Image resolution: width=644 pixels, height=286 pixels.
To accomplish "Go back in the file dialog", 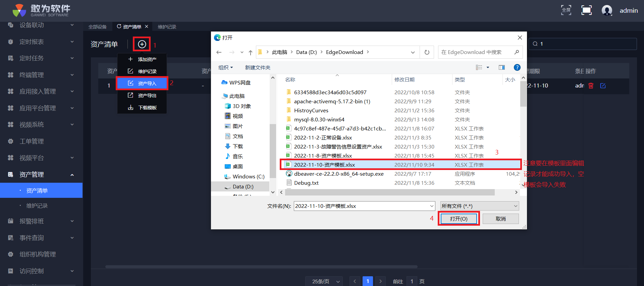I will click(219, 52).
